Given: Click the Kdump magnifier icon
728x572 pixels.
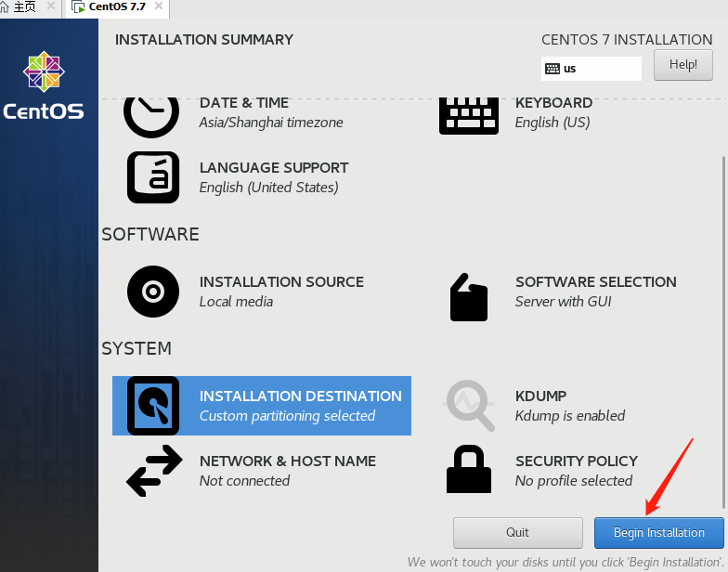Looking at the screenshot, I should tap(469, 405).
